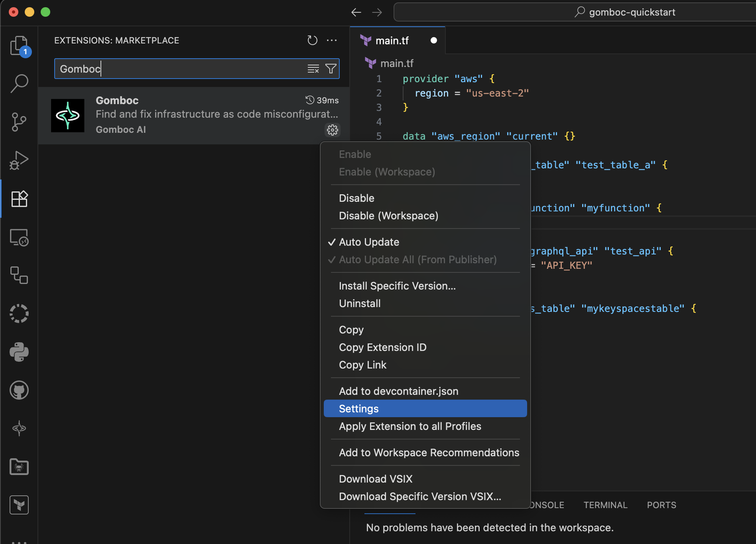Screen dimensions: 756x544
Task: Refresh the extensions marketplace list
Action: pyautogui.click(x=312, y=40)
